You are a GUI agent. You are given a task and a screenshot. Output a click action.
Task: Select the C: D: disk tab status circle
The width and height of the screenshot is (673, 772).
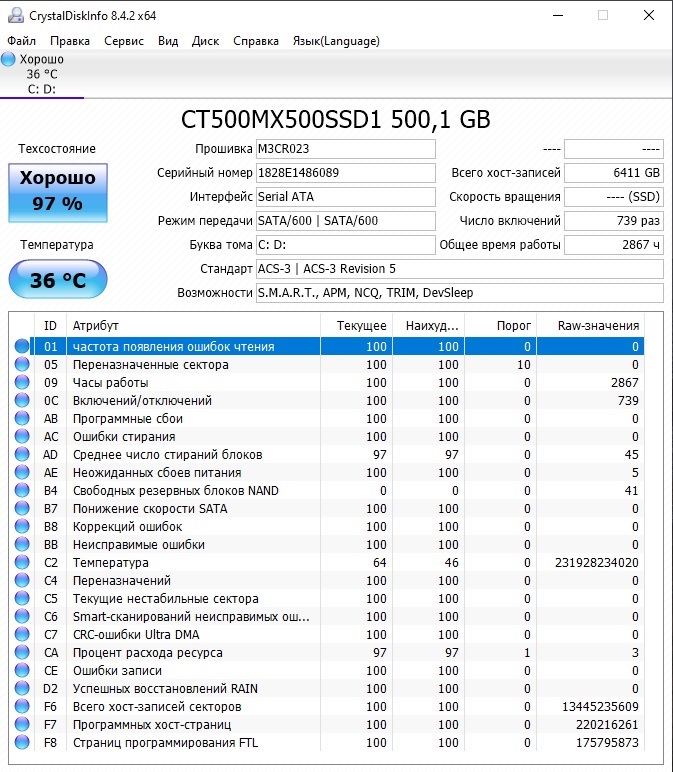coord(8,59)
